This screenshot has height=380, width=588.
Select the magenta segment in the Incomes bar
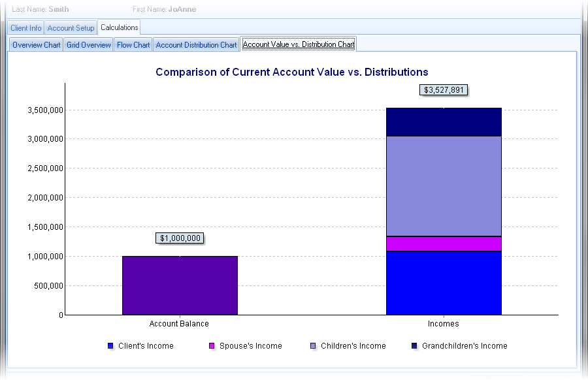(x=444, y=244)
